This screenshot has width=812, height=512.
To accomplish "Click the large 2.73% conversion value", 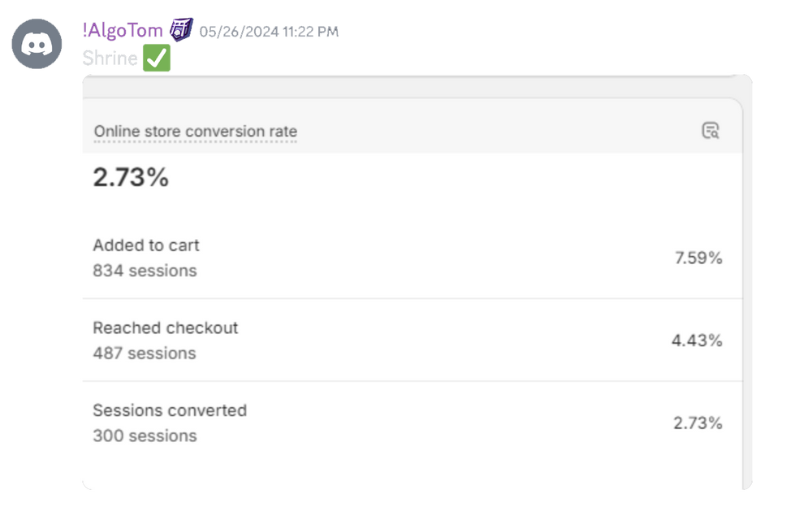I will pos(131,177).
